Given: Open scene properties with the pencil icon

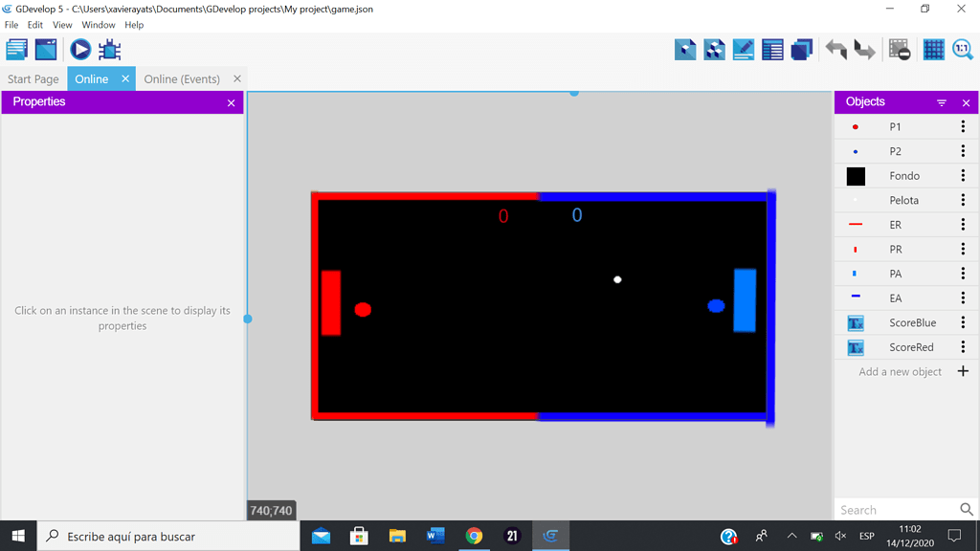Looking at the screenshot, I should click(x=743, y=49).
